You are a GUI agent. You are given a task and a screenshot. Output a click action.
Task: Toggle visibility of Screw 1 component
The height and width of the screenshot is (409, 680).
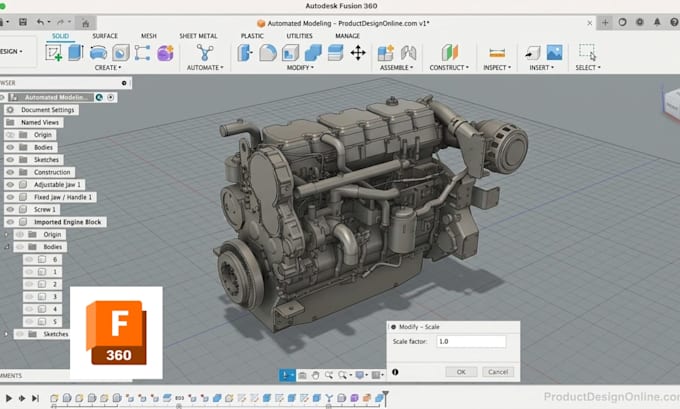tap(10, 209)
